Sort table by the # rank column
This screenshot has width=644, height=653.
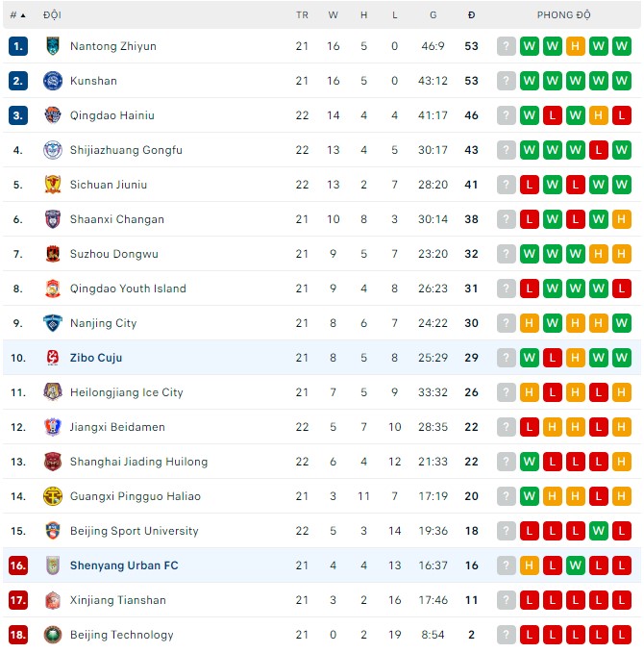click(x=17, y=15)
